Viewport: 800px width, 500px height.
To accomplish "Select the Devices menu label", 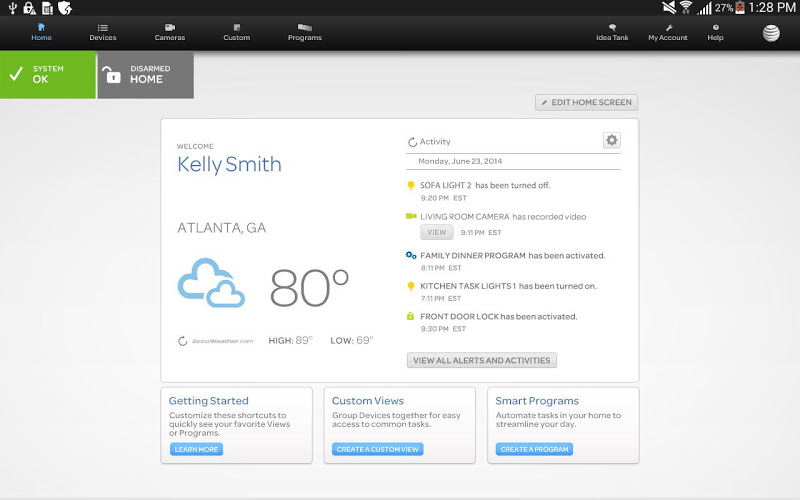I will click(103, 38).
